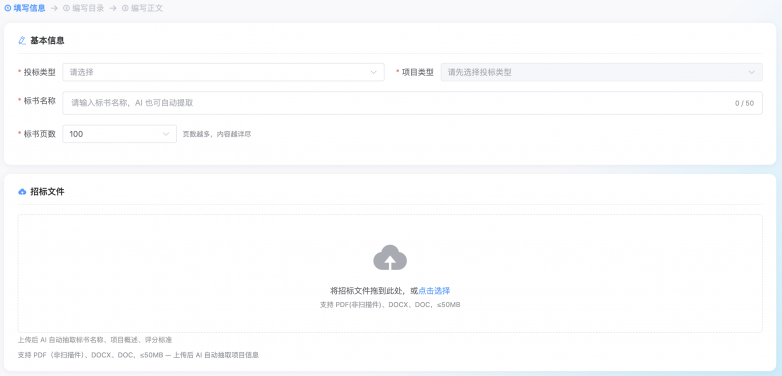The width and height of the screenshot is (782, 376).
Task: Click the pencil icon beside 基本信息
Action: (22, 40)
